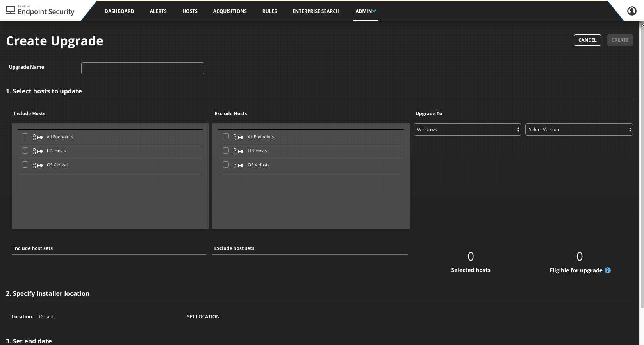Click the LIN Hosts label in Exclude Hosts
This screenshot has width=644, height=345.
(257, 151)
